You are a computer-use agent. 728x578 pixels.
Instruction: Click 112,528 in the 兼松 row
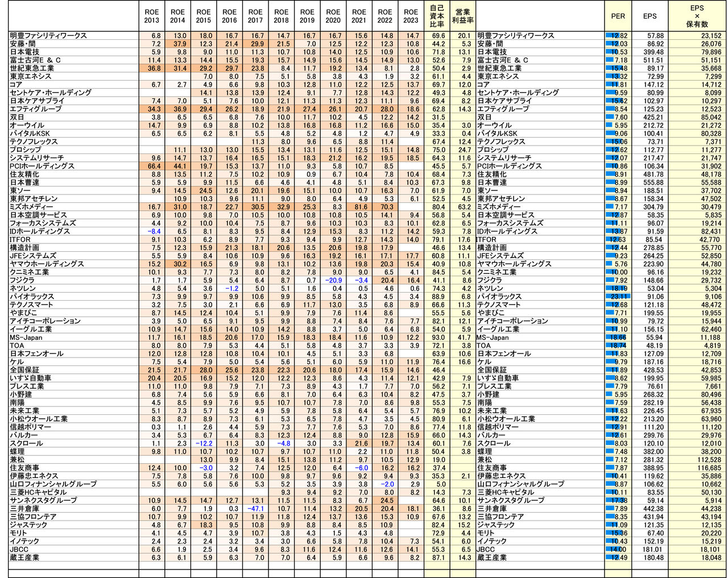(709, 460)
